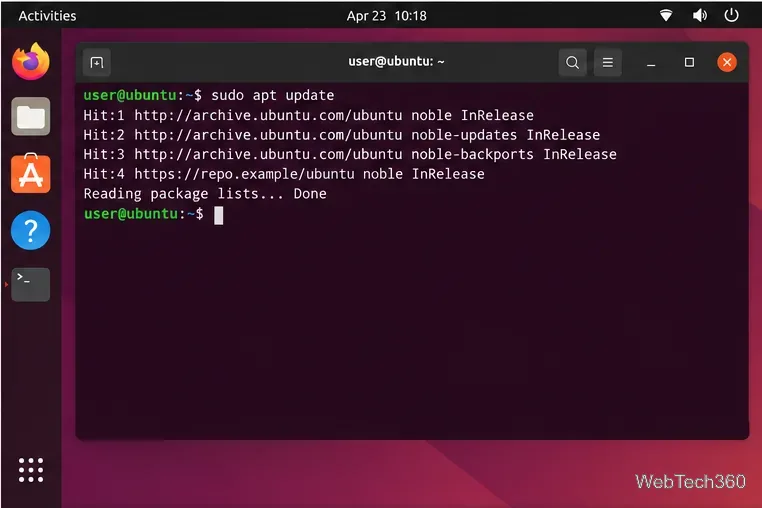Viewport: 762px width, 508px height.
Task: Open Files from the dock
Action: pyautogui.click(x=31, y=117)
